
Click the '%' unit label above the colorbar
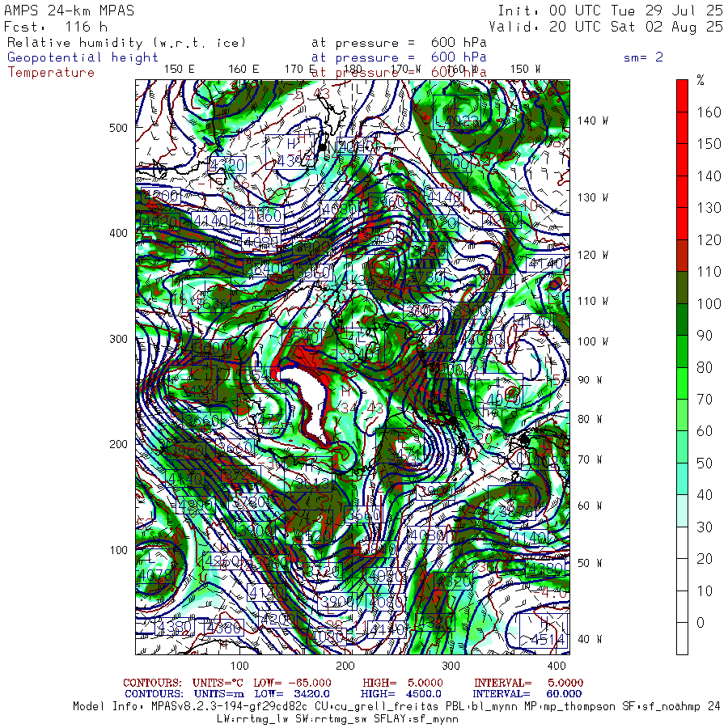point(700,81)
